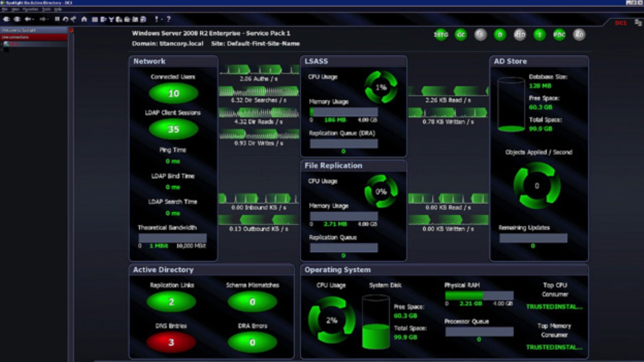The height and width of the screenshot is (362, 644).
Task: Select the DC1 tab at top right
Action: click(621, 23)
